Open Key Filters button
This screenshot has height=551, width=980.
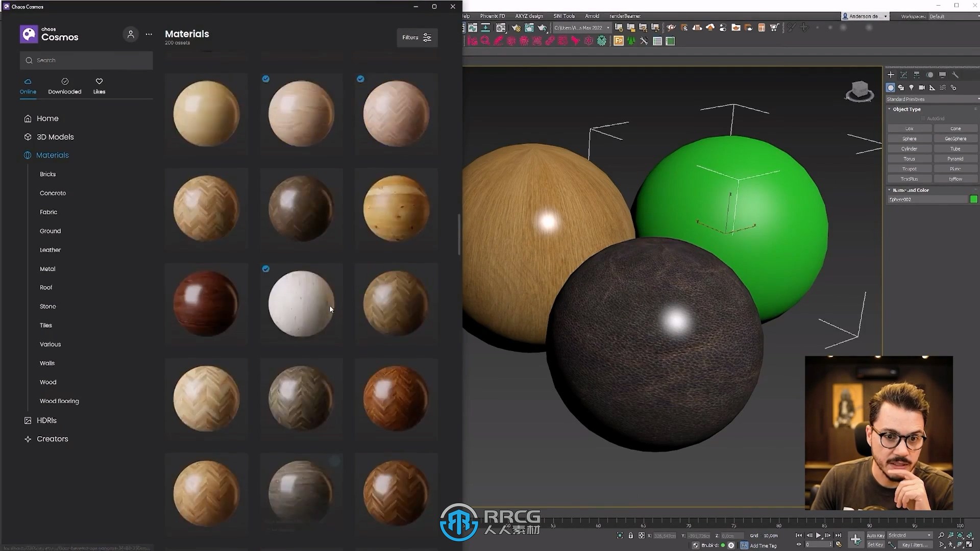tap(915, 544)
